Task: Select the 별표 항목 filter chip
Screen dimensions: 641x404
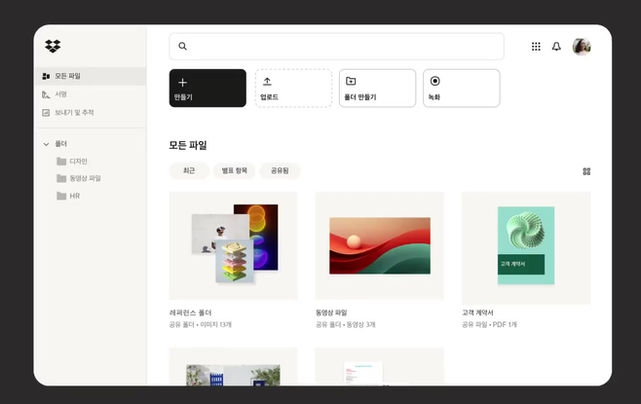Action: [234, 171]
